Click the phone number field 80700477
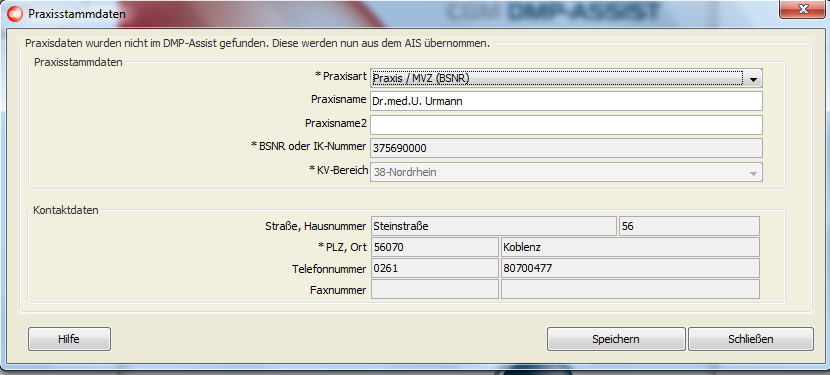Image resolution: width=830 pixels, height=375 pixels. click(x=630, y=269)
